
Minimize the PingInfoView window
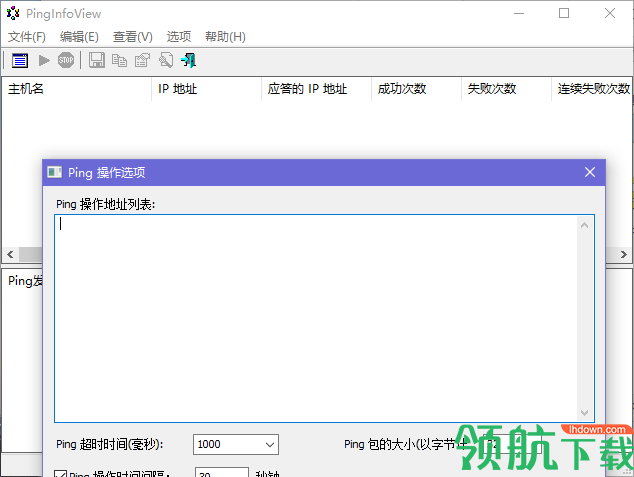[x=519, y=13]
